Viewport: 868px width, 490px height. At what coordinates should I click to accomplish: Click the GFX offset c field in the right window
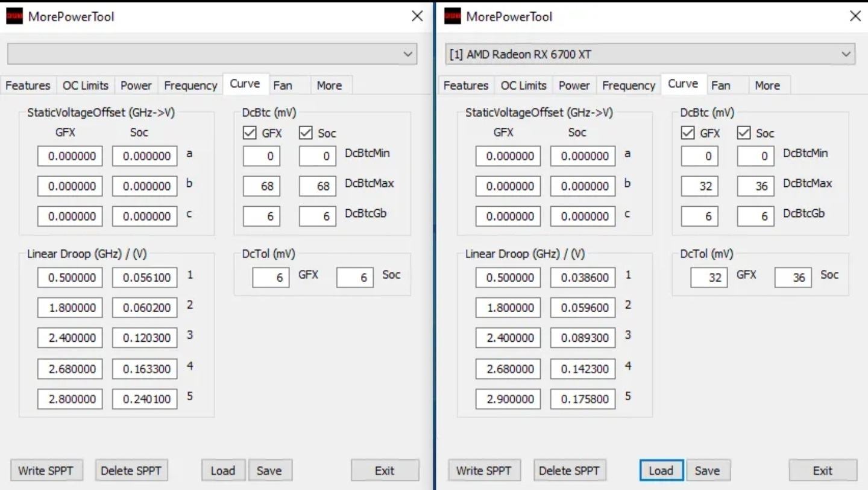[508, 216]
